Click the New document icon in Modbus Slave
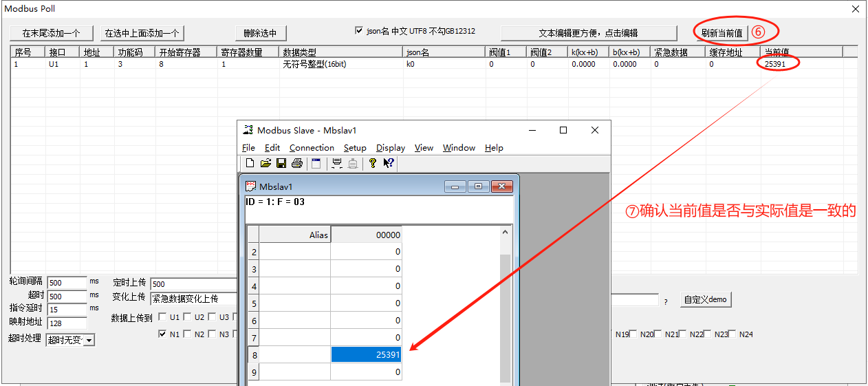This screenshot has width=868, height=386. click(x=250, y=163)
